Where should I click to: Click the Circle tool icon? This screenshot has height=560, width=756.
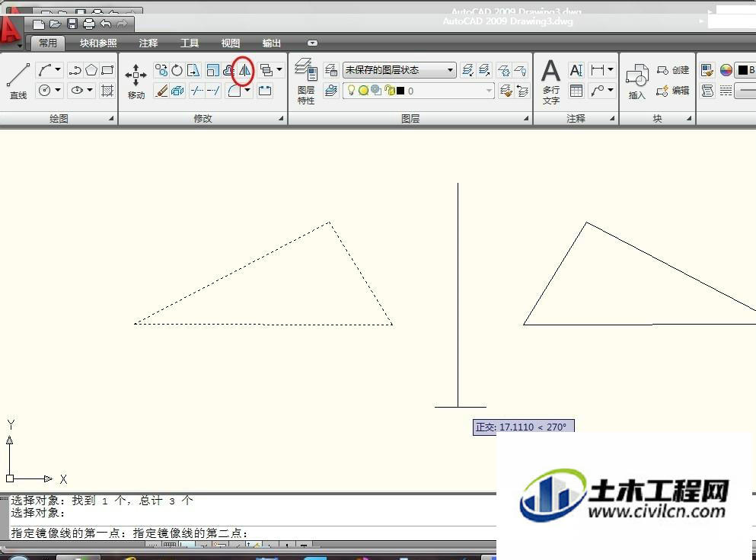[44, 91]
